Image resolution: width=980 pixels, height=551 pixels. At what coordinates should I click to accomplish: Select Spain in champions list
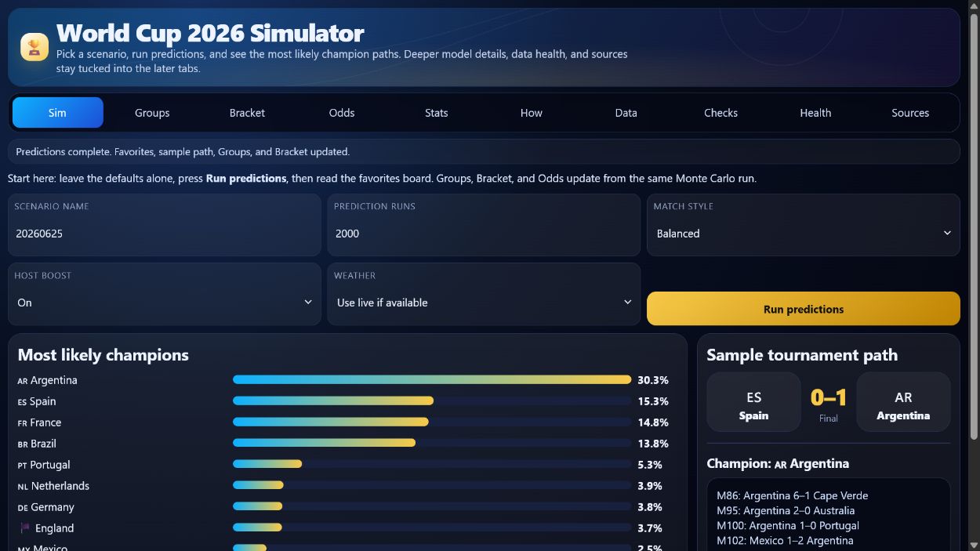coord(37,401)
